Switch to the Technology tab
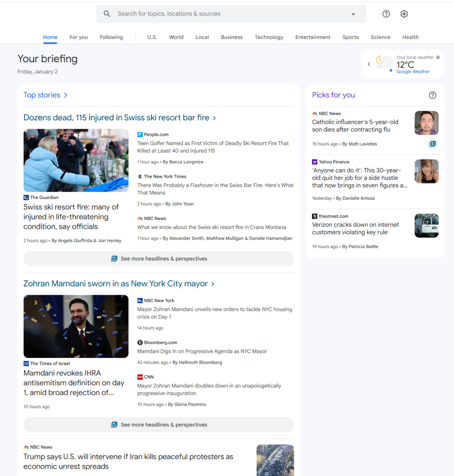 click(x=269, y=37)
